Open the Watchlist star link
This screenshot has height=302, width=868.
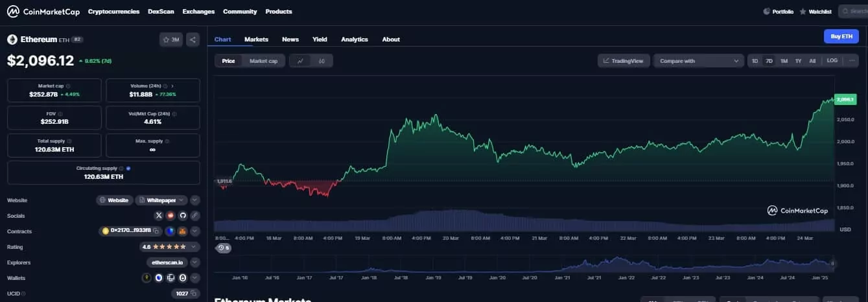[815, 12]
